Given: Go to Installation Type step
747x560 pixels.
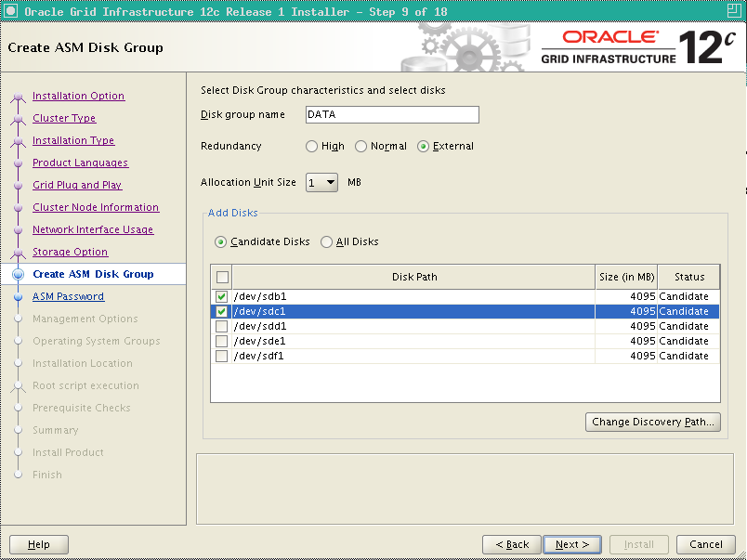Looking at the screenshot, I should click(x=73, y=140).
